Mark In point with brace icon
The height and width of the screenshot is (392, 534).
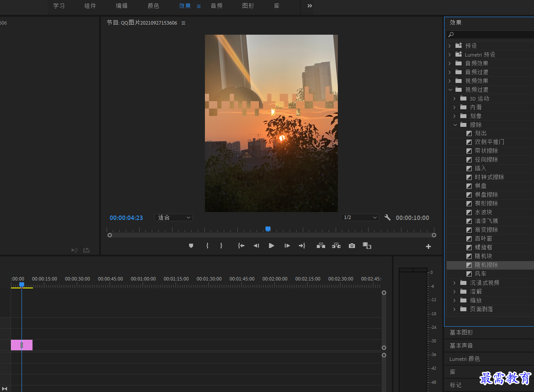tap(207, 246)
